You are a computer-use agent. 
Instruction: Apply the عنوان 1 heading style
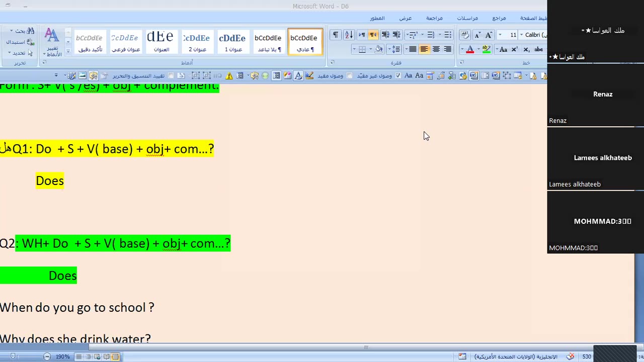click(x=232, y=42)
